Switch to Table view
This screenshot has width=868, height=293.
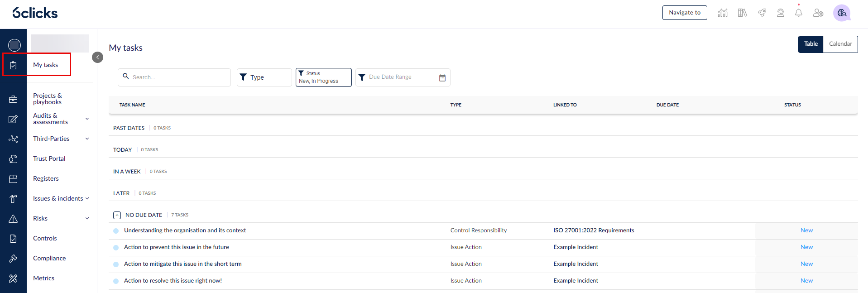(810, 44)
